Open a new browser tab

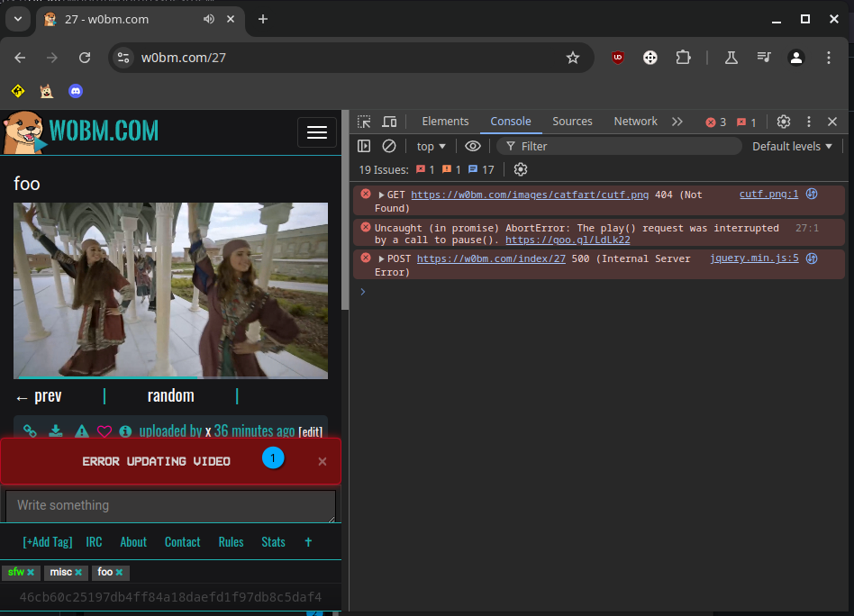tap(263, 19)
